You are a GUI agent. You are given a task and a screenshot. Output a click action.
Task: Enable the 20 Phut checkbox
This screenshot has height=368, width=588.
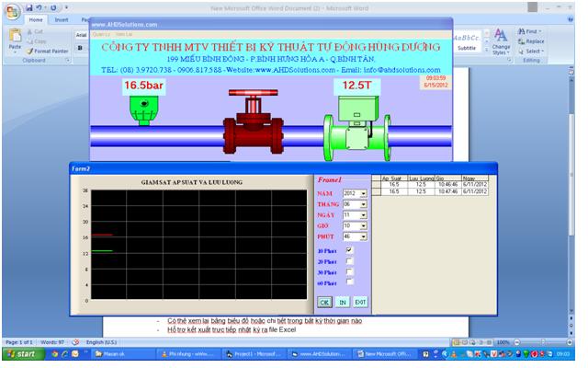349,261
